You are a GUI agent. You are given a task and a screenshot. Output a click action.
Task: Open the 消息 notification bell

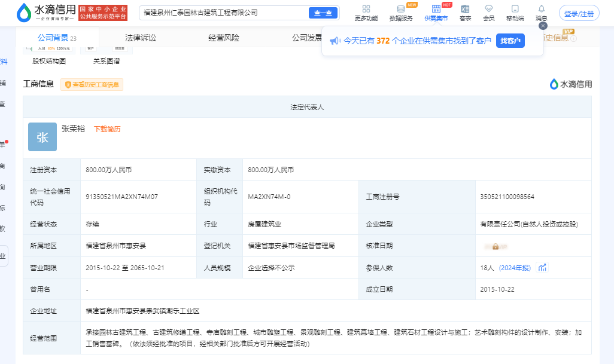click(x=541, y=9)
